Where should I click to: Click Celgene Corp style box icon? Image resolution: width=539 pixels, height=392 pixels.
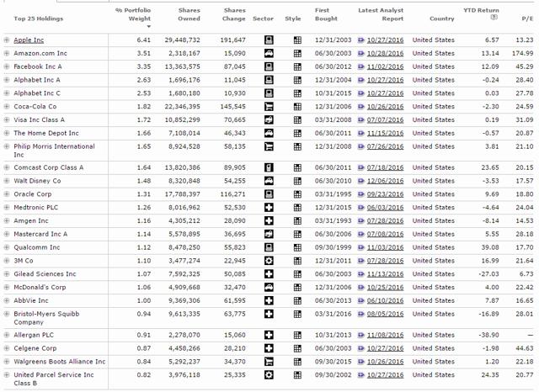297,349
